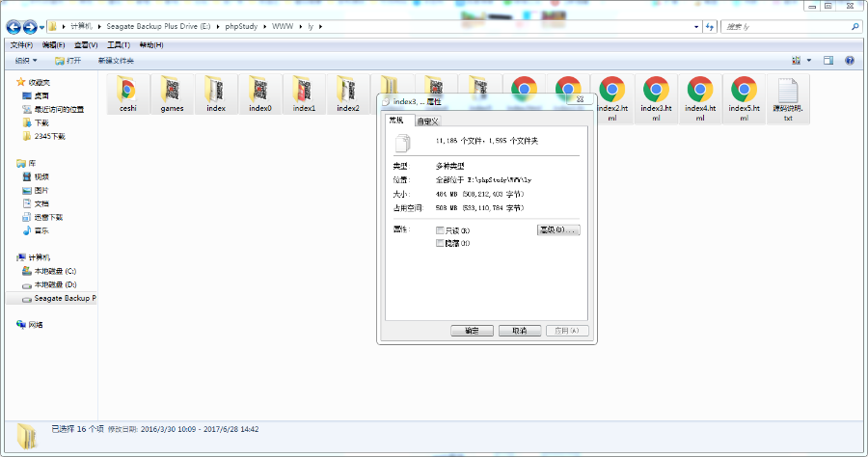
Task: Click the 高级(D)... advanced button
Action: coord(557,230)
